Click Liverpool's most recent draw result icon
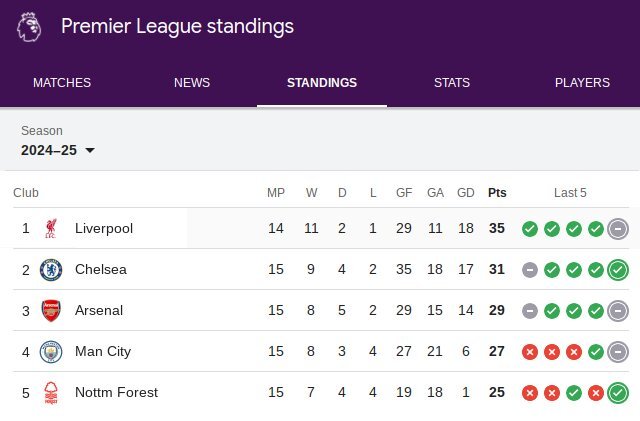 click(x=618, y=229)
